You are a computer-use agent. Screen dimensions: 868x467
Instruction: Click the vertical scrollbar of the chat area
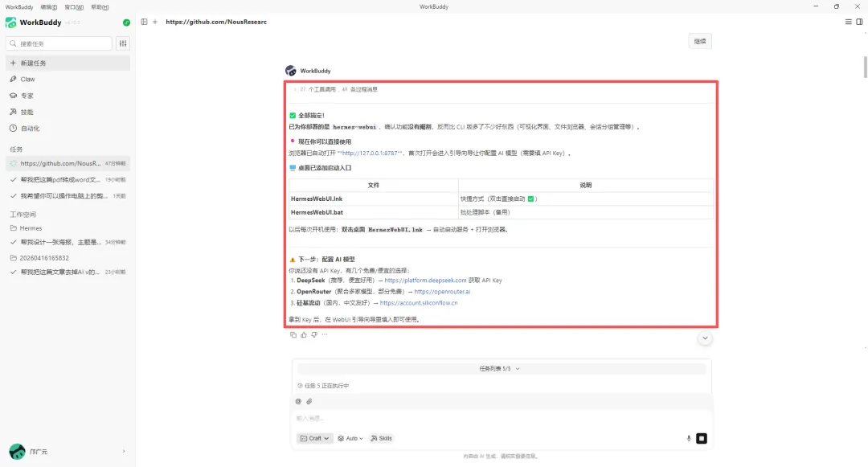click(x=866, y=68)
